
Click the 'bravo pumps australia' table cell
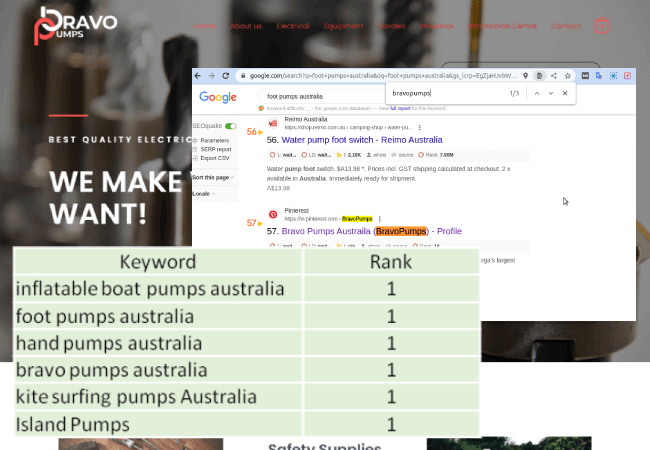(x=158, y=370)
